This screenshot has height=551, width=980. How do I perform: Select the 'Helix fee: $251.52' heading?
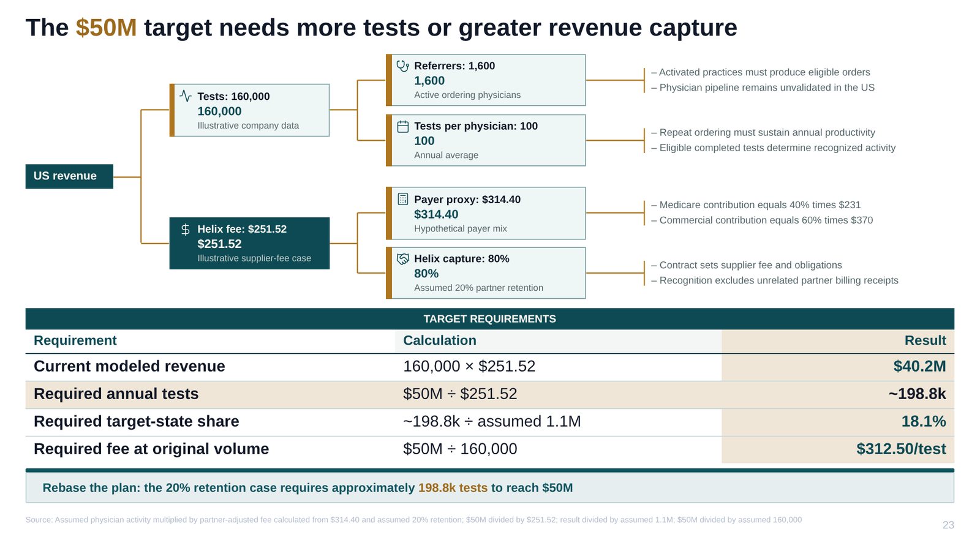pos(242,229)
